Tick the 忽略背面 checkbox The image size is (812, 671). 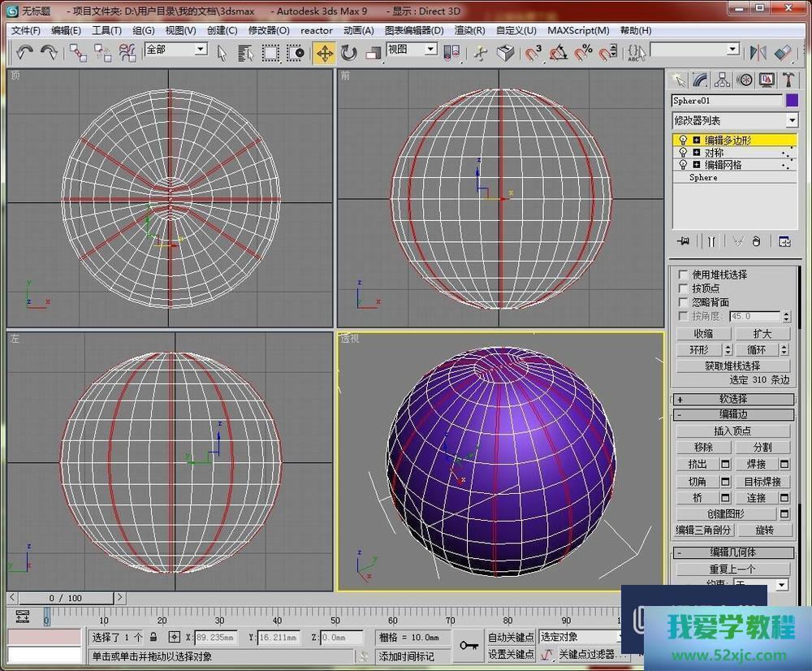[x=683, y=302]
